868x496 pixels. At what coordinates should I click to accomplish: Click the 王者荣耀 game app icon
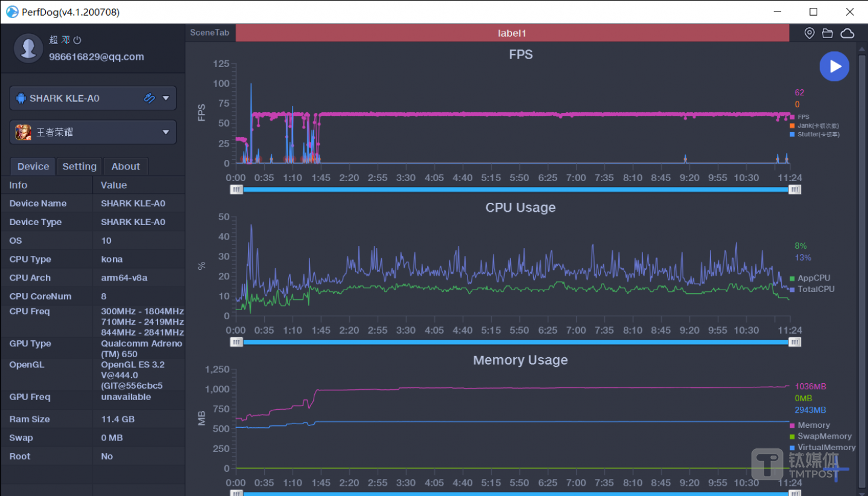point(23,132)
